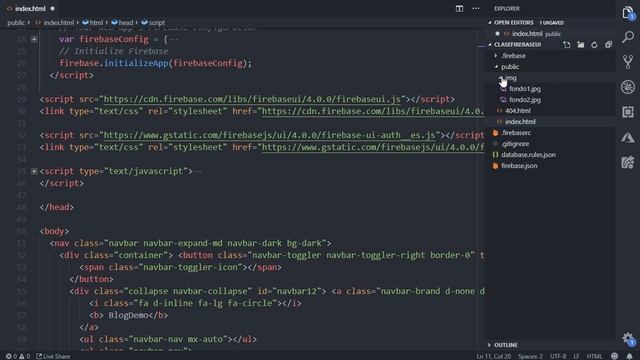640x360 pixels.
Task: Open 404.html in file tree
Action: (x=518, y=111)
